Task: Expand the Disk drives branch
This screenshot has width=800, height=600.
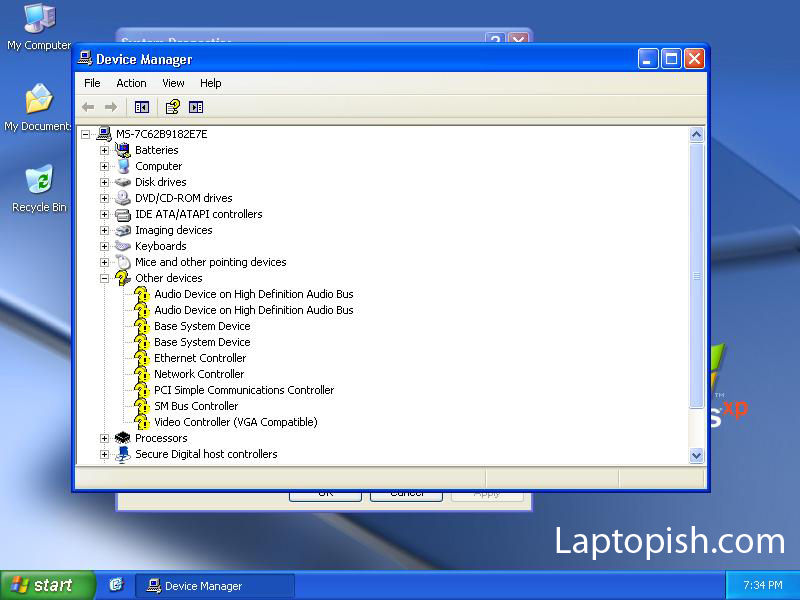Action: point(105,182)
